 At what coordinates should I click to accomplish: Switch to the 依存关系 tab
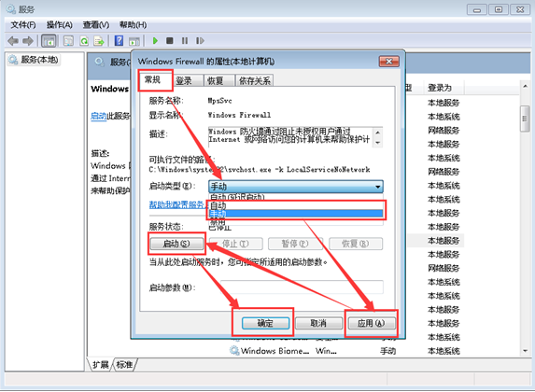click(254, 80)
